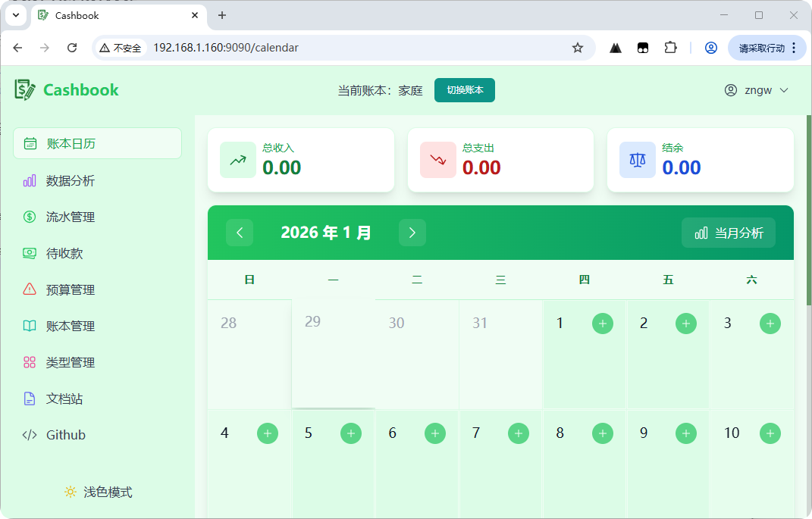
Task: Select 流水管理 from the sidebar
Action: [71, 217]
